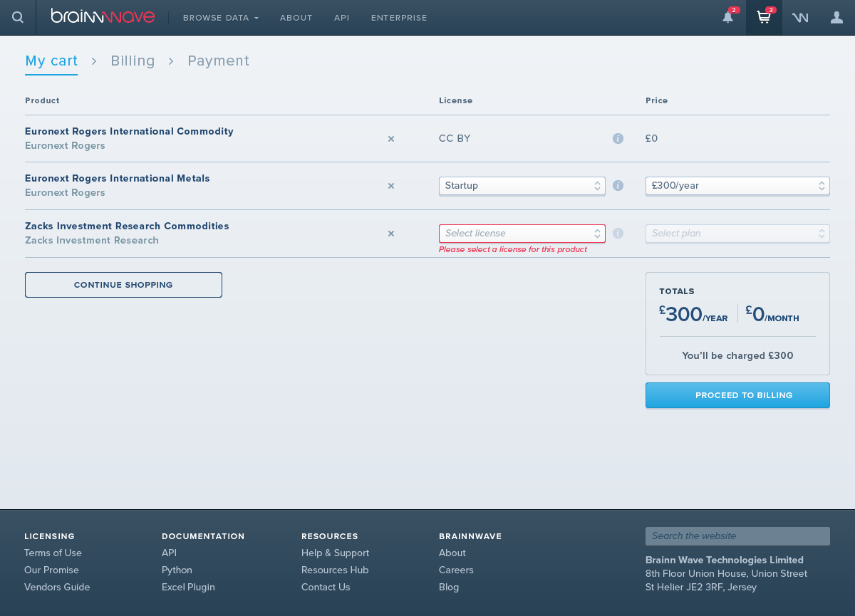Open About link in the footer
This screenshot has width=855, height=616.
452,553
